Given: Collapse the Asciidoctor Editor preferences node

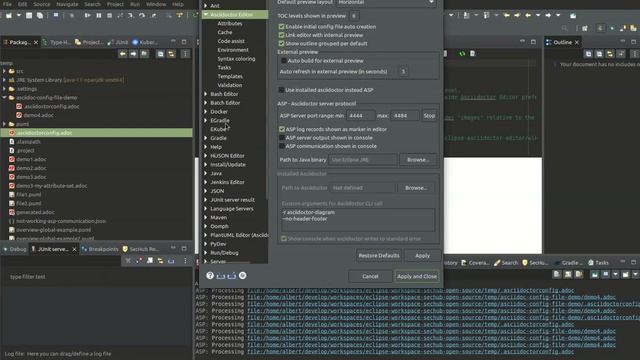Looking at the screenshot, I should pos(206,15).
